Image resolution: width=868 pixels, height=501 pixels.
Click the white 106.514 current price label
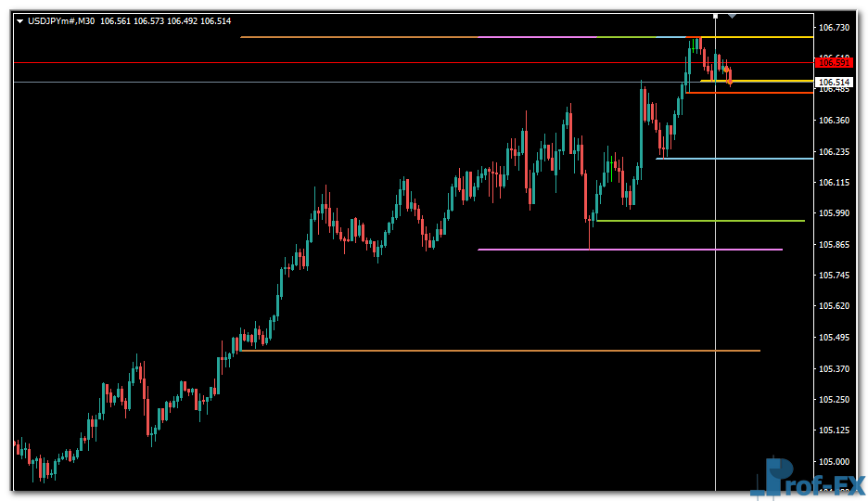[834, 83]
